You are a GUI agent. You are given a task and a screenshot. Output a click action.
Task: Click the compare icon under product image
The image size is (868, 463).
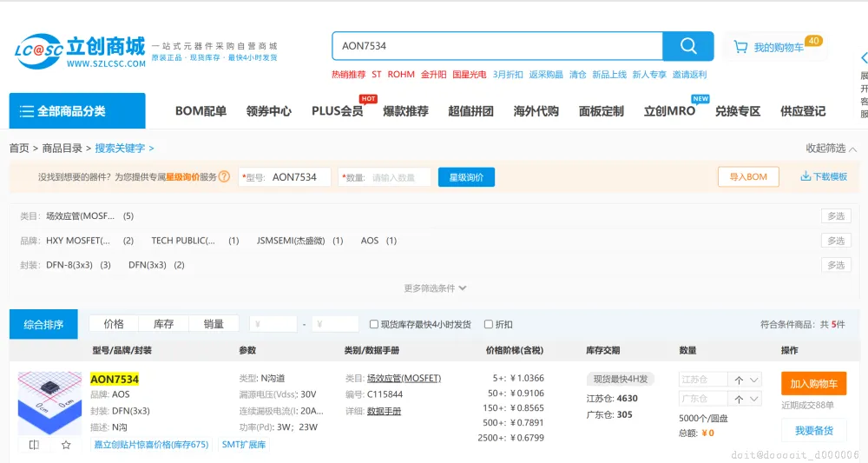34,445
